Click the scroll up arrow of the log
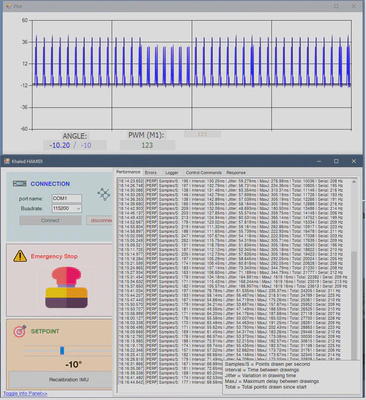The image size is (366, 400). point(354,182)
